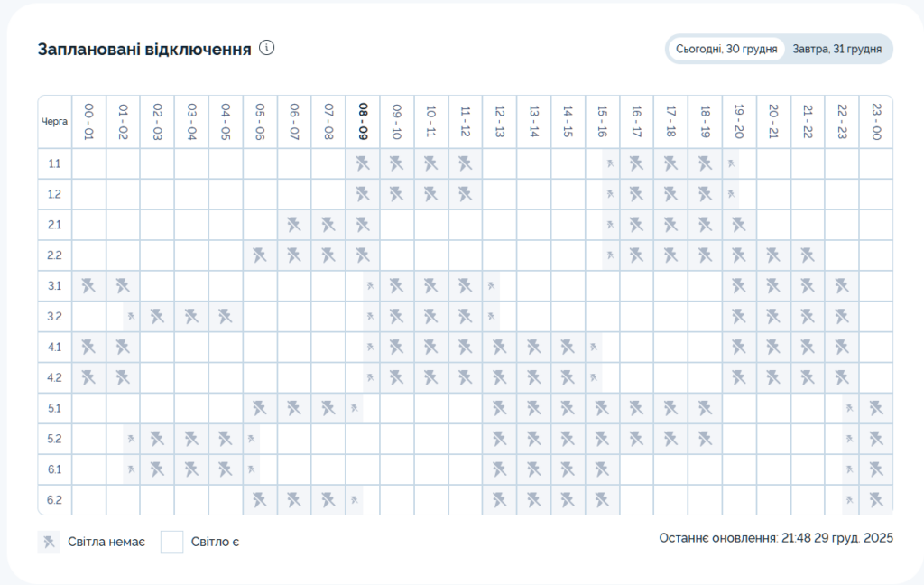Screen dimensions: 924x585
Task: Select the Сьогодні, 30 грудня tab
Action: pyautogui.click(x=726, y=49)
